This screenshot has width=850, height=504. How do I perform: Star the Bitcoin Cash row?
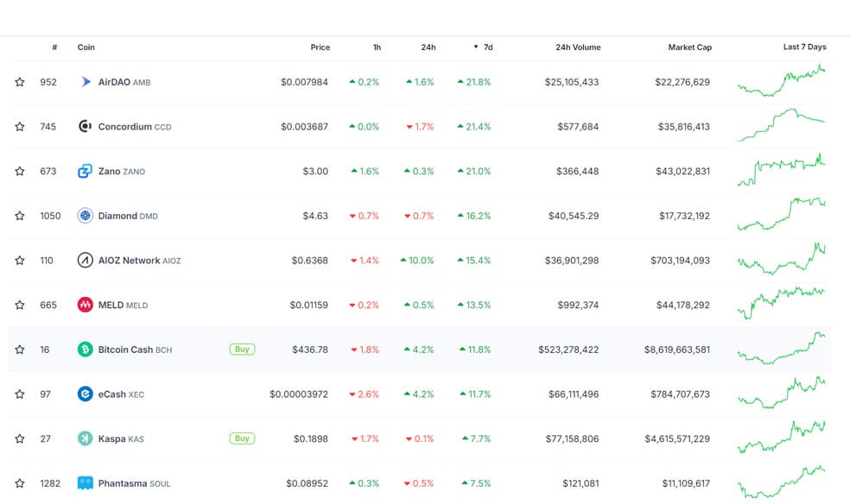point(20,350)
